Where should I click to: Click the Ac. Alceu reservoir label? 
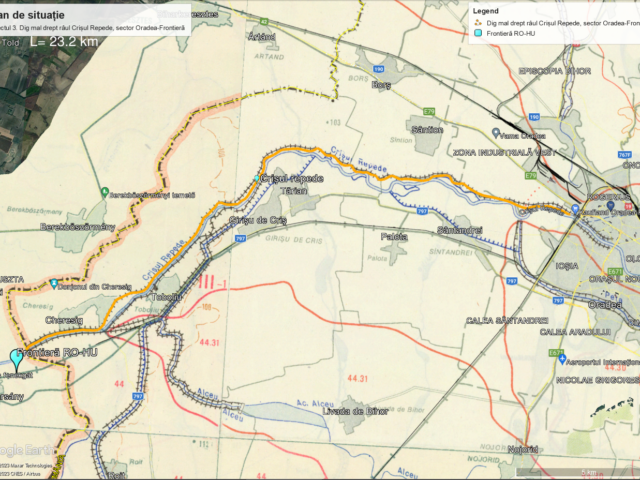pyautogui.click(x=315, y=404)
